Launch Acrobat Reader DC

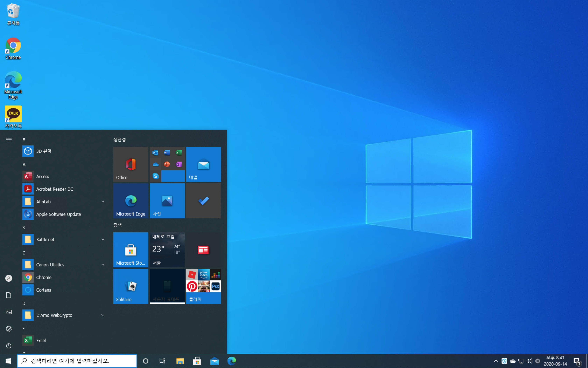tap(64, 189)
